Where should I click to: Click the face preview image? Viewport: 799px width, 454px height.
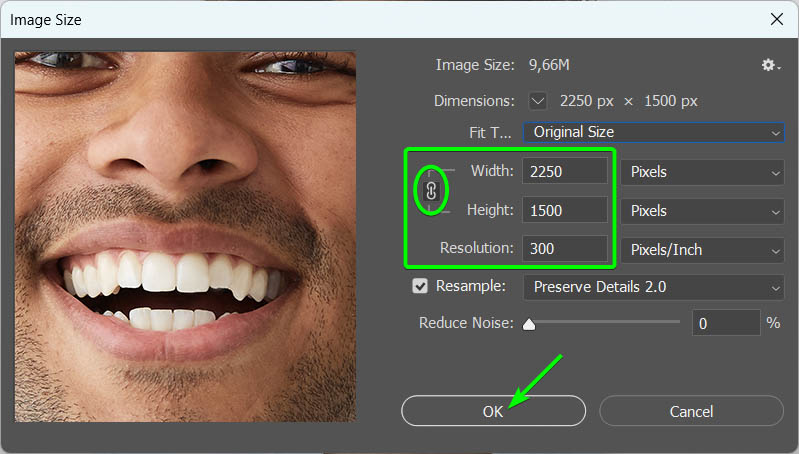[x=185, y=236]
